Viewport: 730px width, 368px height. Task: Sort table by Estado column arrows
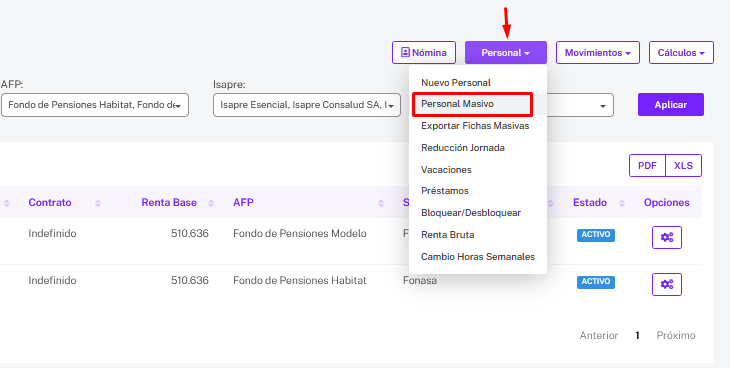point(622,203)
